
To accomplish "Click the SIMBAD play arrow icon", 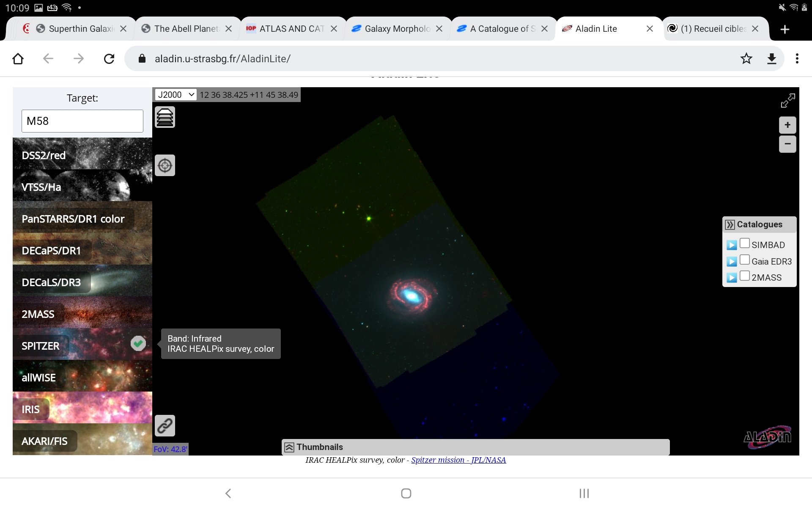I will pos(732,245).
